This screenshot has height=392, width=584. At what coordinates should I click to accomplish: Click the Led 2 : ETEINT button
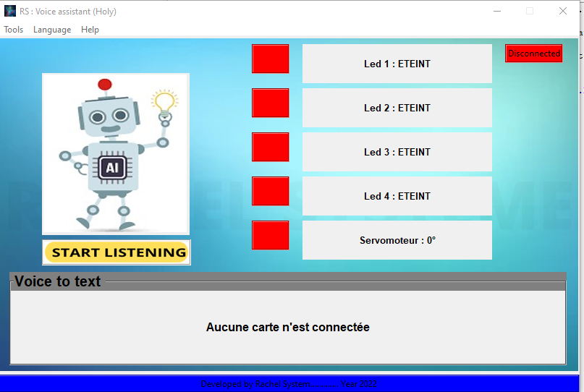[x=397, y=108]
